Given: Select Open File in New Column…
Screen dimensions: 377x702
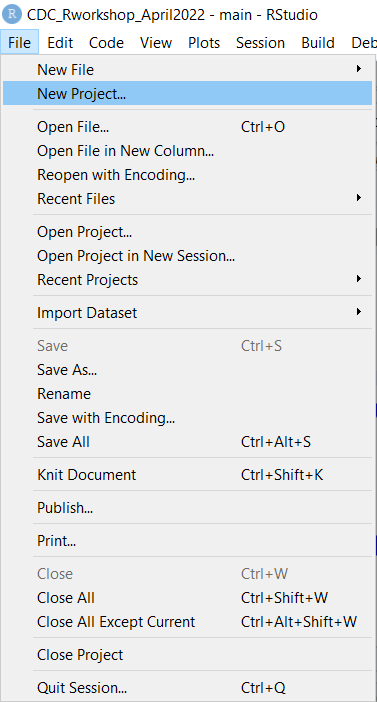Looking at the screenshot, I should pos(188,151).
